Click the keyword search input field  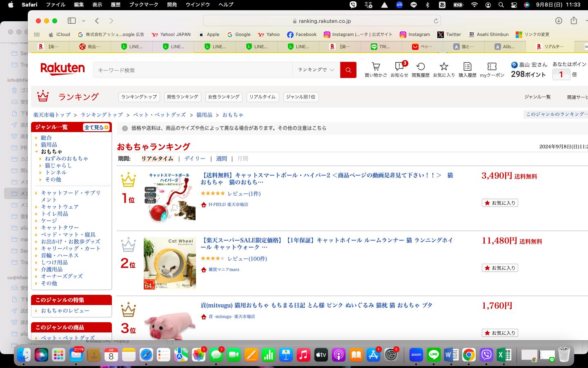pyautogui.click(x=192, y=70)
